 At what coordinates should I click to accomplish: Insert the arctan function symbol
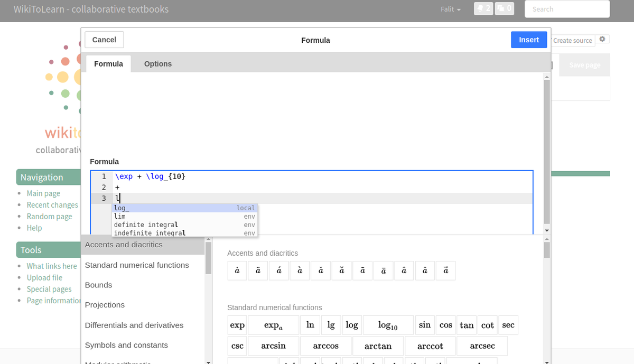coord(378,346)
